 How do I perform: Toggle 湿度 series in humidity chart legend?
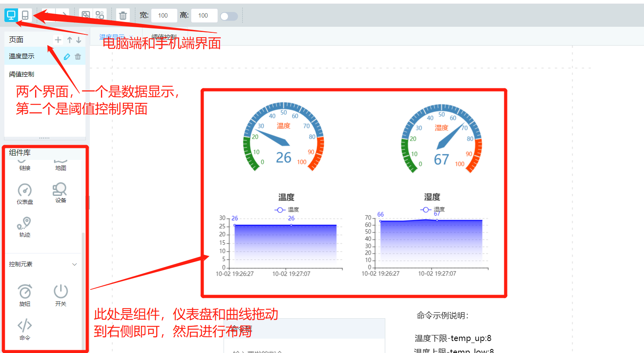click(432, 209)
